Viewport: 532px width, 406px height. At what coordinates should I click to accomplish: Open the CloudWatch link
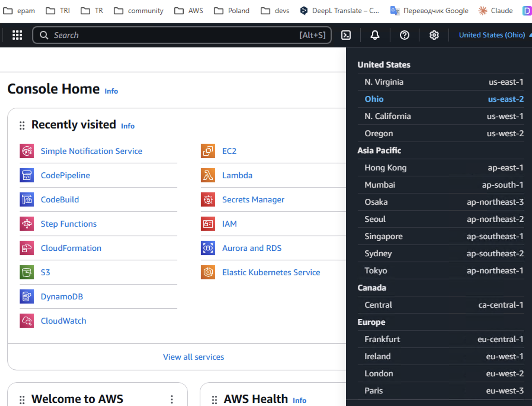(x=63, y=321)
